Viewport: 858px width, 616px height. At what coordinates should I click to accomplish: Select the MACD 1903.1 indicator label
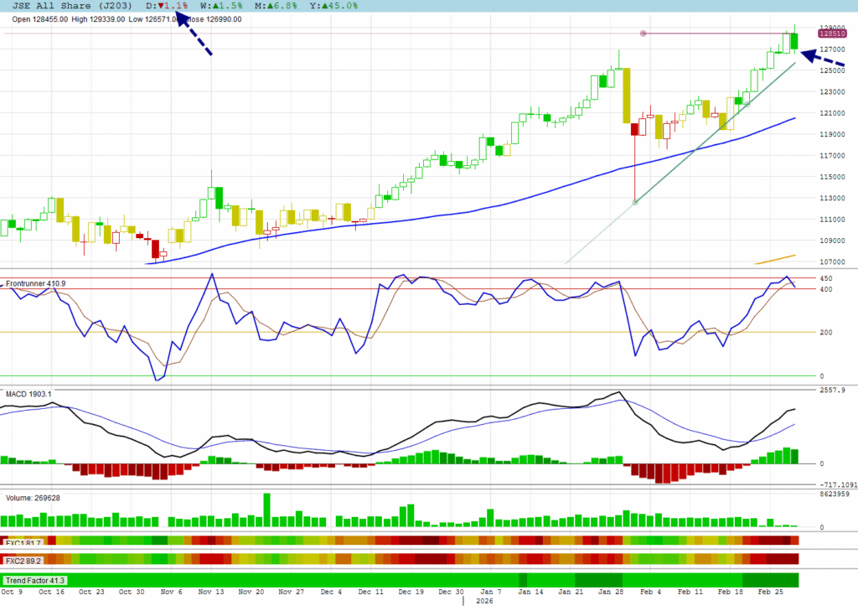[x=29, y=394]
